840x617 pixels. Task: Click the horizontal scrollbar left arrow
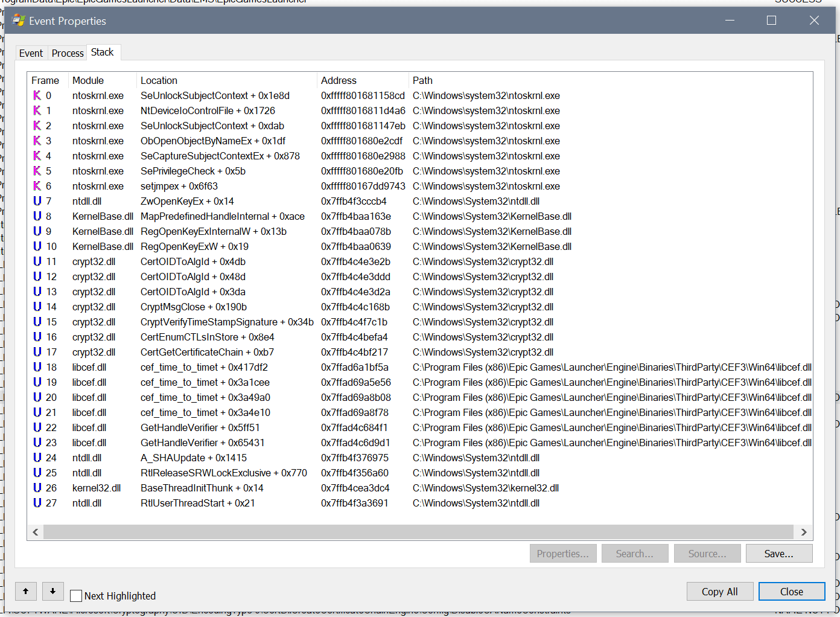click(x=36, y=532)
